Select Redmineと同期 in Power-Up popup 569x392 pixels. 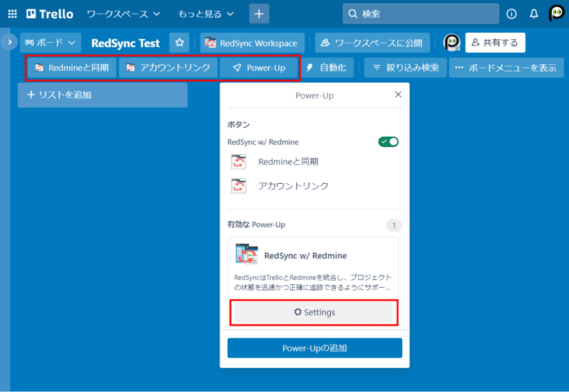coord(288,162)
